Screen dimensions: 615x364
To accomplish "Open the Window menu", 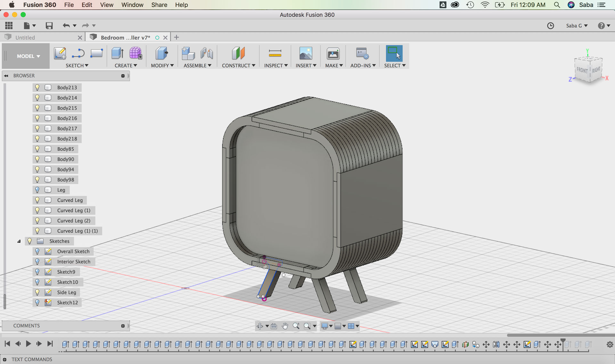I will pyautogui.click(x=132, y=5).
